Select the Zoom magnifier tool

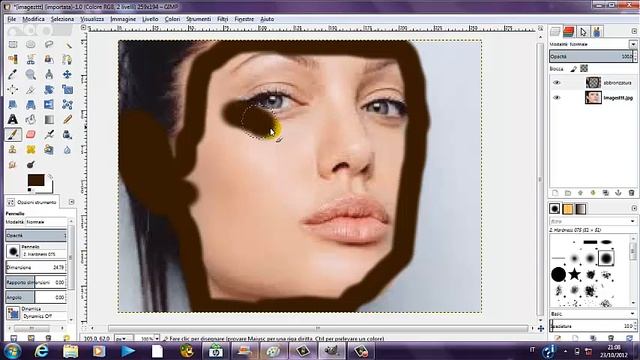point(31,74)
